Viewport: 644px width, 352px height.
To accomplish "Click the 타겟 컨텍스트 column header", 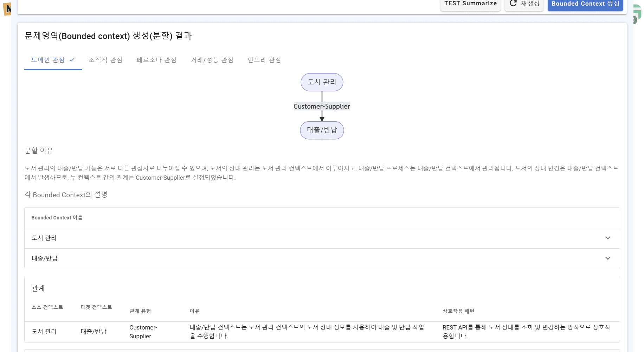I will coord(96,307).
